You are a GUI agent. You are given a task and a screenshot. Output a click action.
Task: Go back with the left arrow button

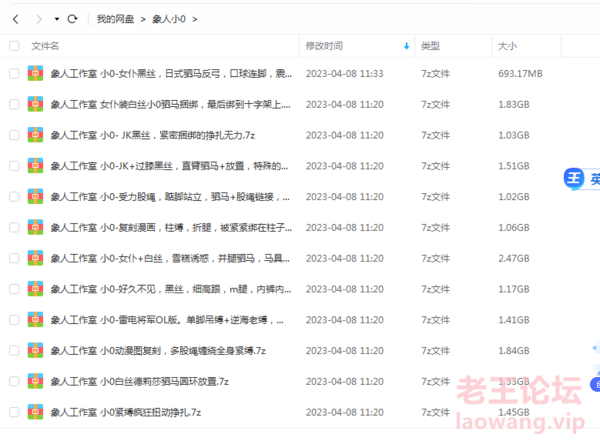pyautogui.click(x=16, y=19)
